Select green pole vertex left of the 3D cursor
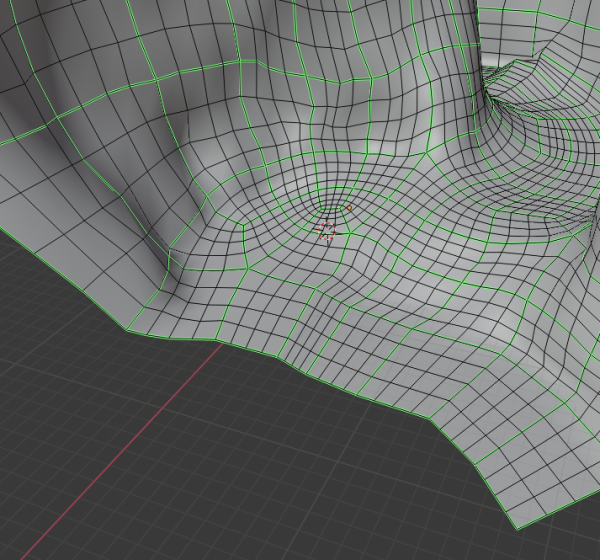This screenshot has height=560, width=600. pyautogui.click(x=242, y=226)
